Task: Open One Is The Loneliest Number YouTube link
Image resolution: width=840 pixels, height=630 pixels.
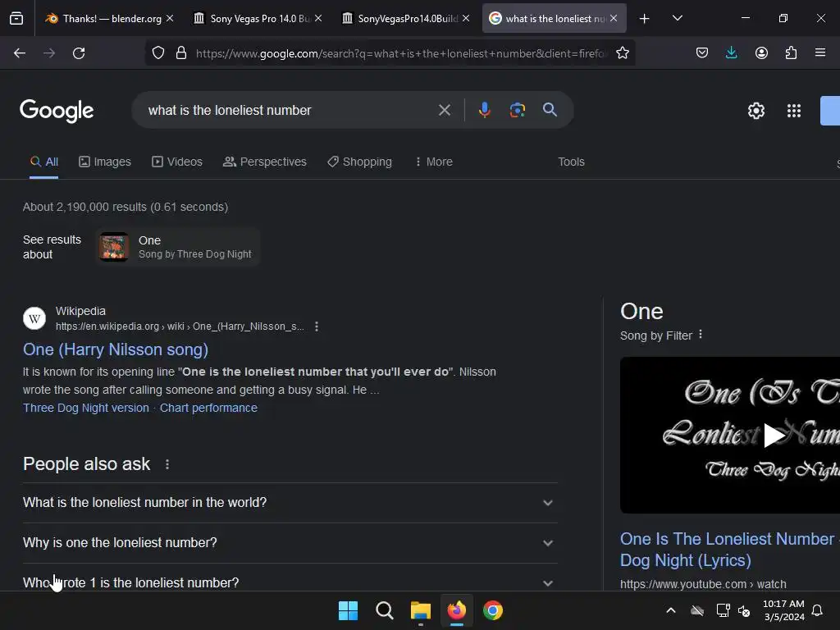Action: pos(728,549)
